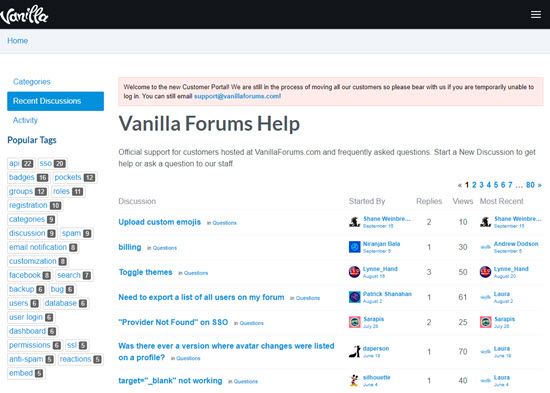Open Niranjan Bala's avatar
The image size is (550, 393).
point(354,247)
